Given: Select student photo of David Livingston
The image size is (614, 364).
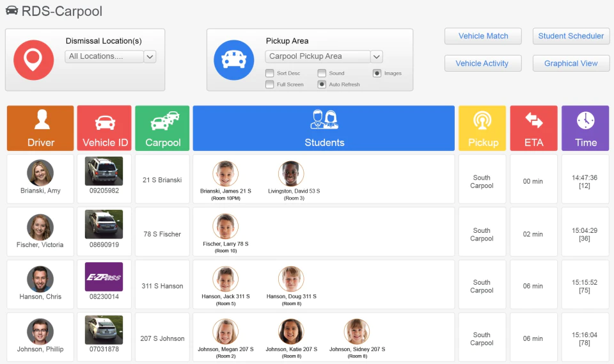Looking at the screenshot, I should (291, 173).
